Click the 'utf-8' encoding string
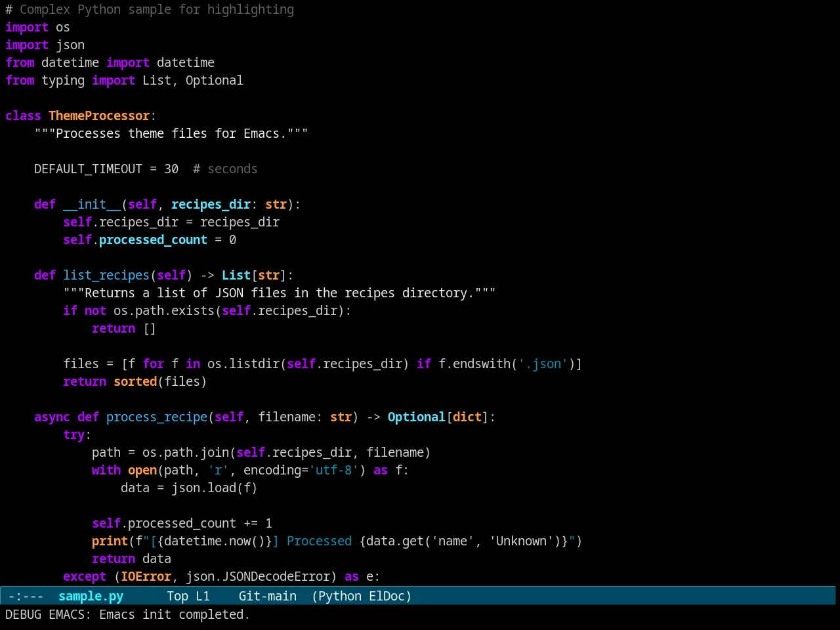The width and height of the screenshot is (840, 630). click(x=333, y=470)
